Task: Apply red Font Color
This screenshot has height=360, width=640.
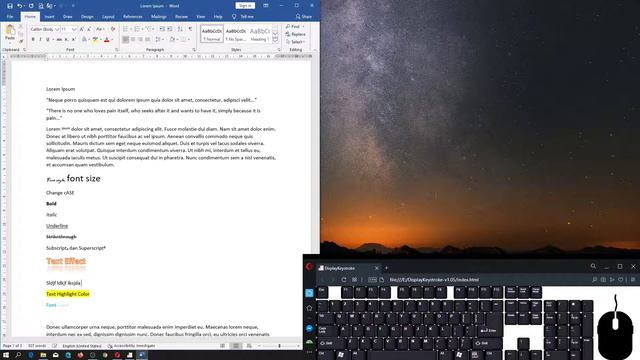Action: tap(107, 40)
